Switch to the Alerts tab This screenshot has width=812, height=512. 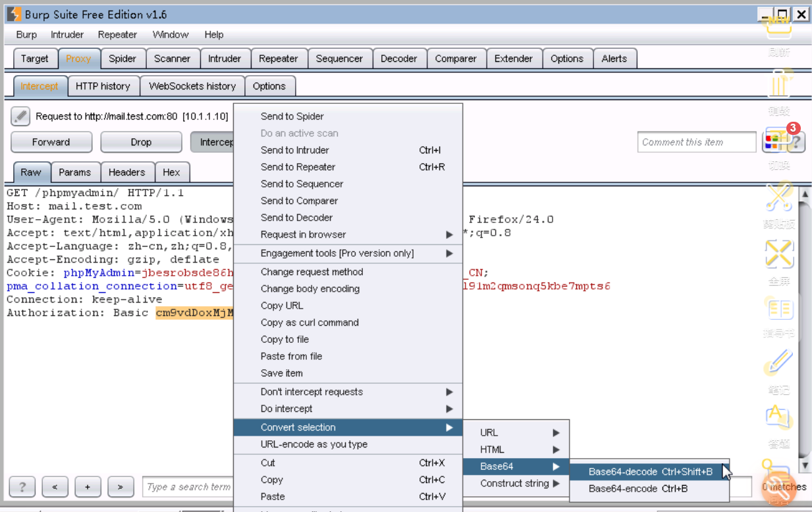click(x=614, y=59)
